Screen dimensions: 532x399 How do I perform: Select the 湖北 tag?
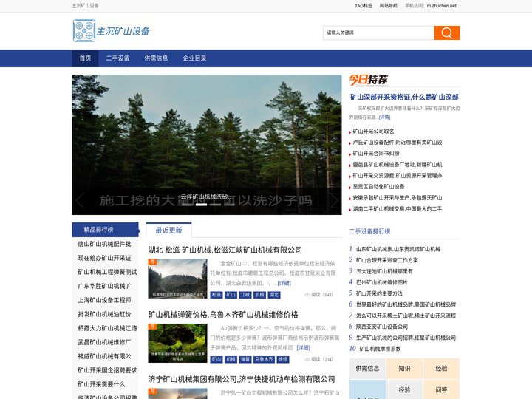(x=274, y=295)
